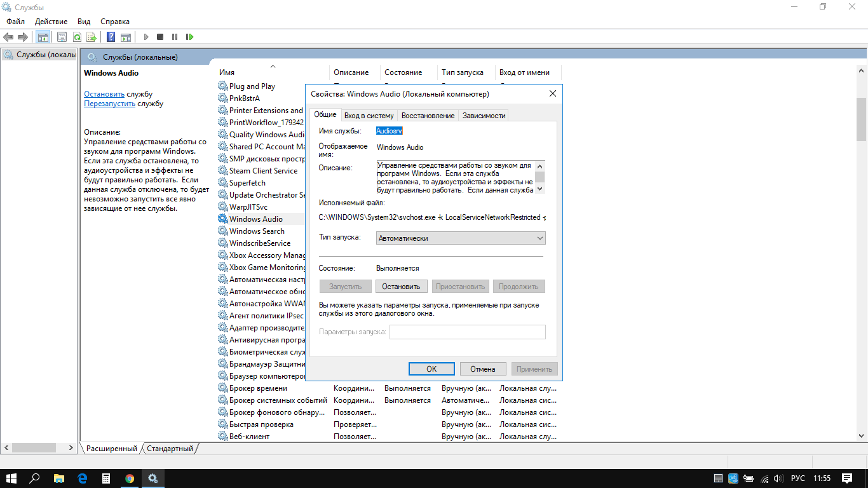
Task: Click the gear icon of Windows Audio row
Action: 222,219
